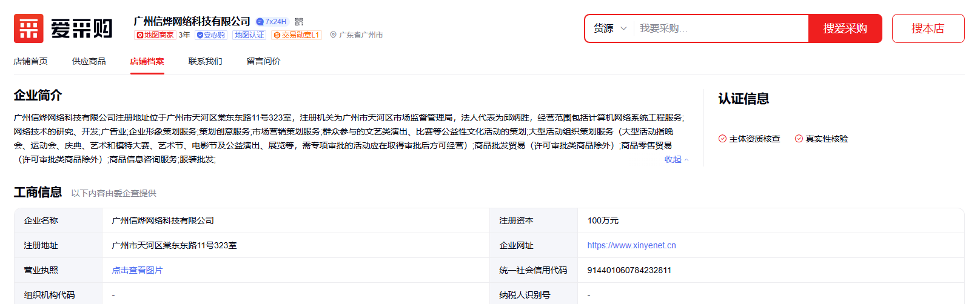Collapse the company intro with 收起

point(676,159)
